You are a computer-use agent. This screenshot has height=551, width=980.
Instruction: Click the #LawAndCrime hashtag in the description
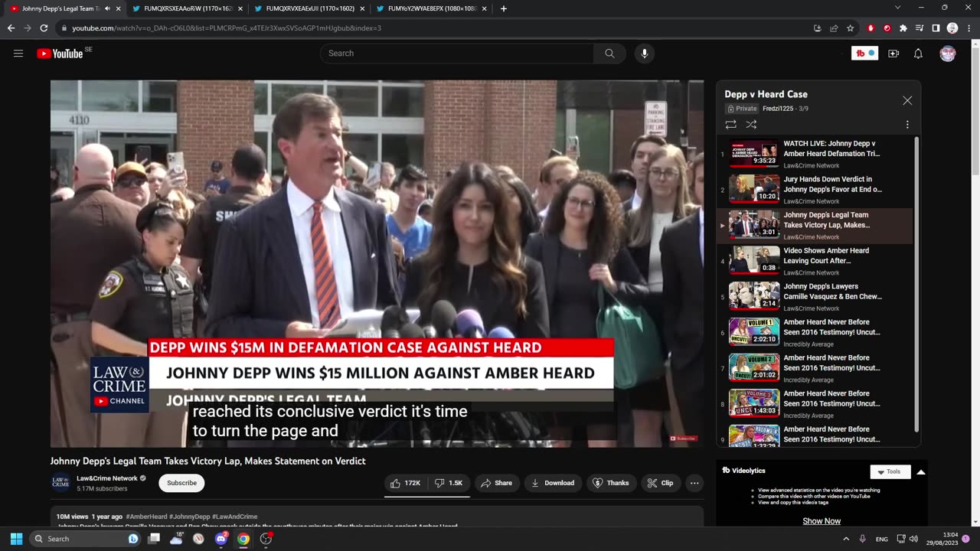pos(234,517)
